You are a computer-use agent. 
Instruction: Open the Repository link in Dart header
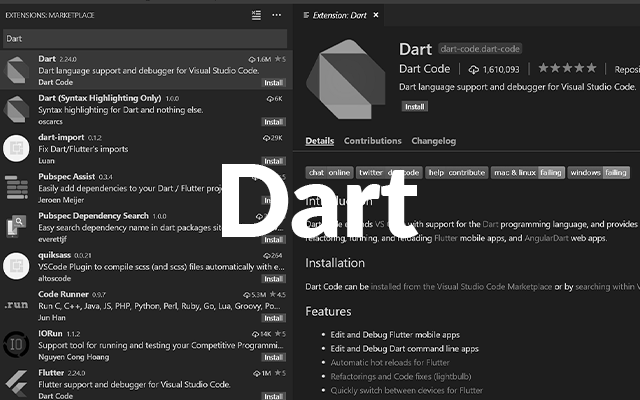(627, 70)
